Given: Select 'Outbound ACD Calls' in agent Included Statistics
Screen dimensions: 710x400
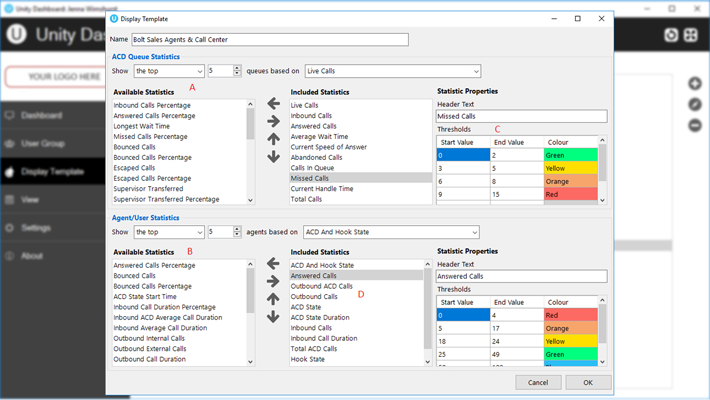Looking at the screenshot, I should 321,286.
